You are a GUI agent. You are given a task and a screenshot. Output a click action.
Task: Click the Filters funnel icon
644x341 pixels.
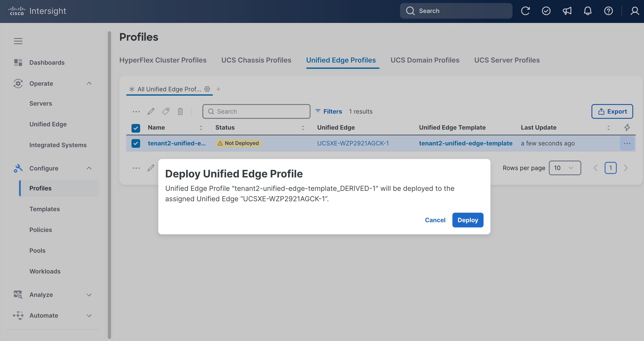[318, 111]
